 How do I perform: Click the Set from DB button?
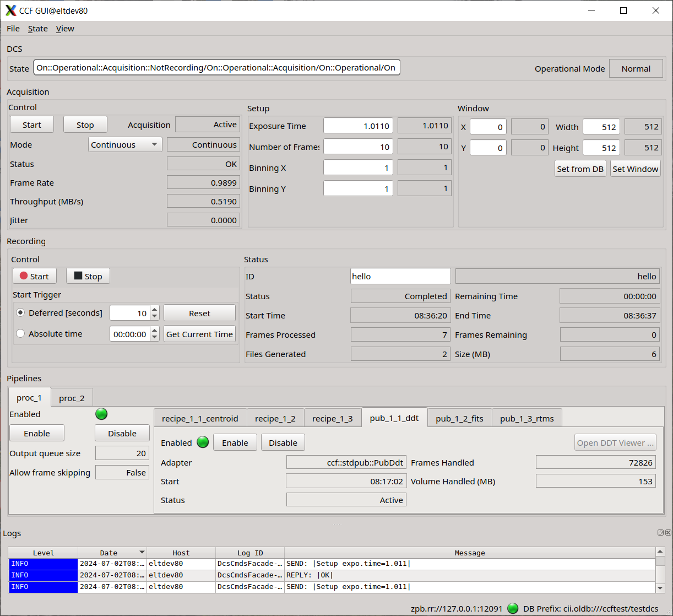click(x=580, y=169)
